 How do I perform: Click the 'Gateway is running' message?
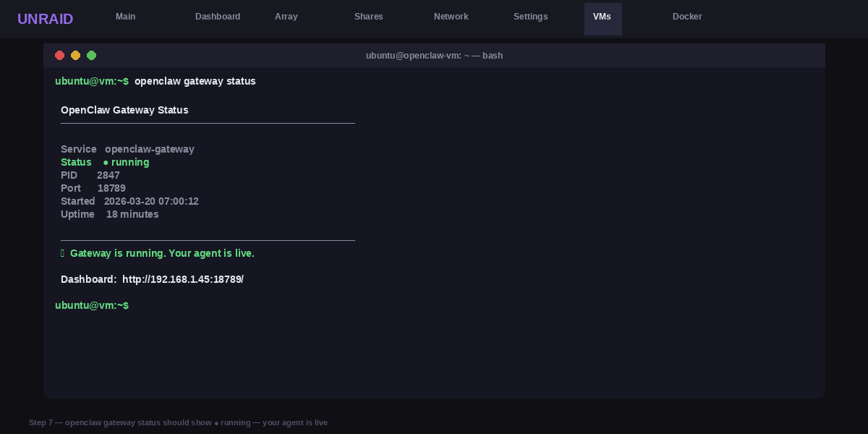click(162, 253)
